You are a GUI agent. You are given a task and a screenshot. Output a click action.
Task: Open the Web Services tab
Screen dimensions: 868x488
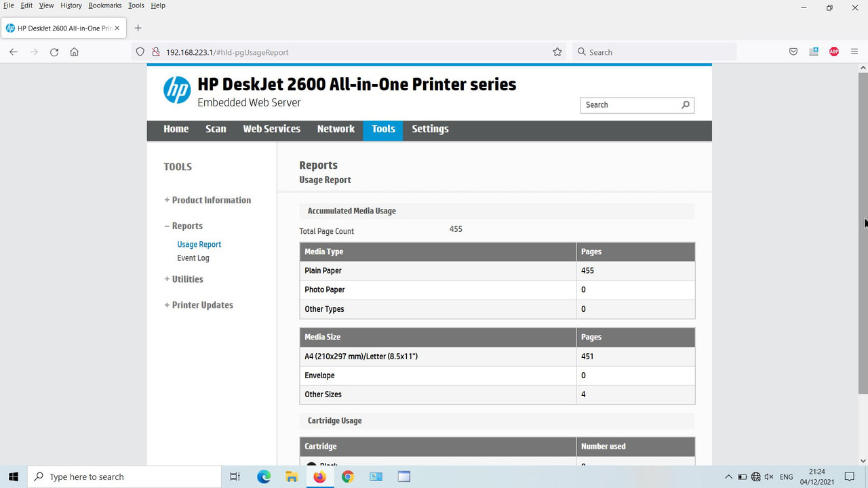271,129
